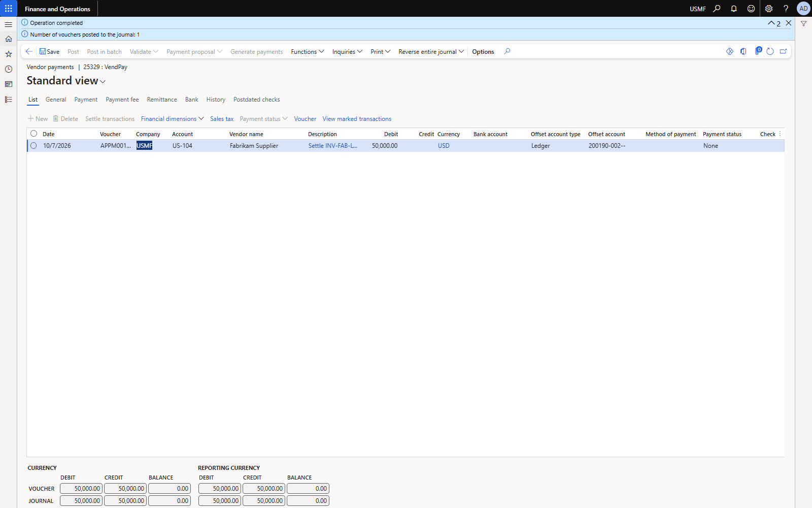The height and width of the screenshot is (508, 812).
Task: Expand the Validate menu
Action: (144, 52)
